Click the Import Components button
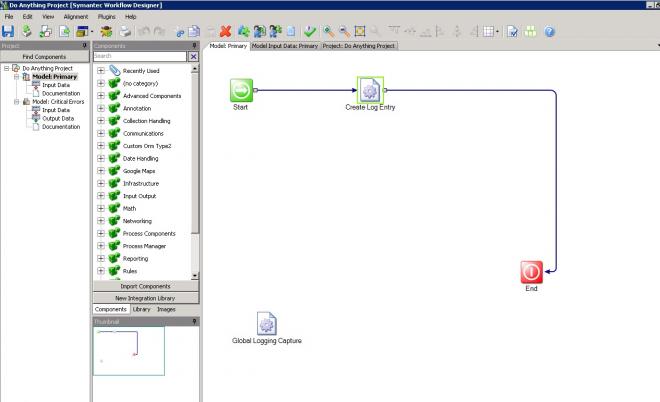This screenshot has height=402, width=660. (x=145, y=286)
